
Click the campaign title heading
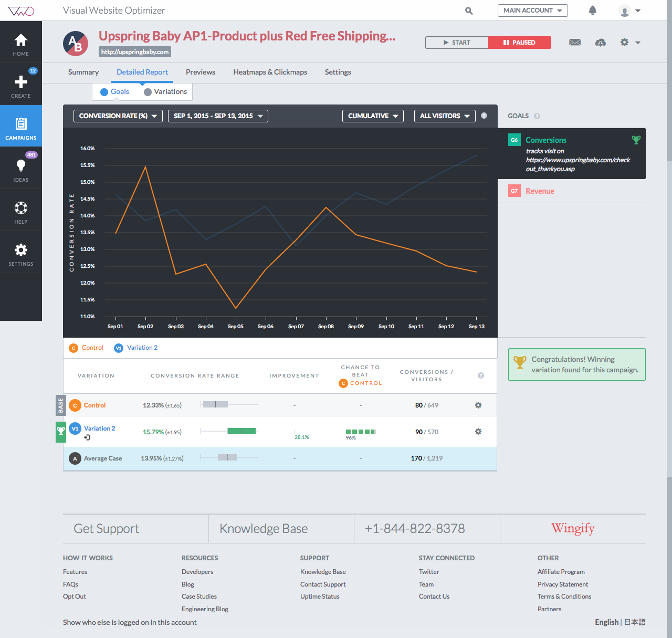pyautogui.click(x=247, y=36)
